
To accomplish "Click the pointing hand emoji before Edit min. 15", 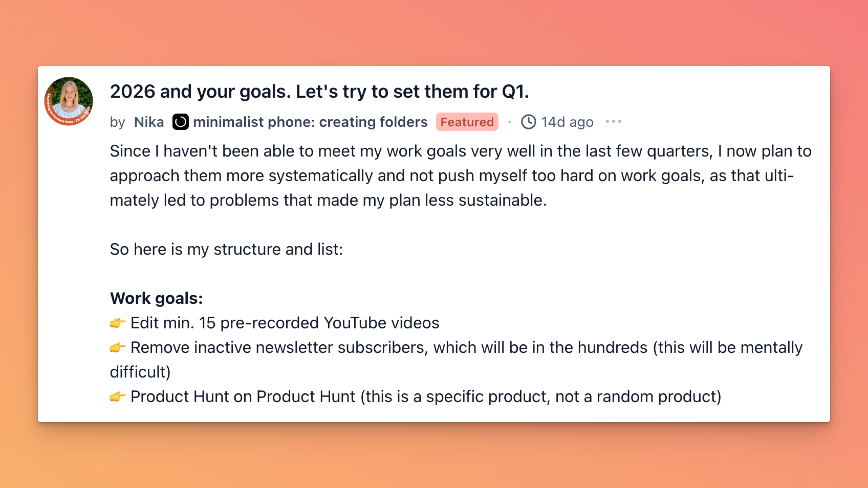I will [x=118, y=323].
